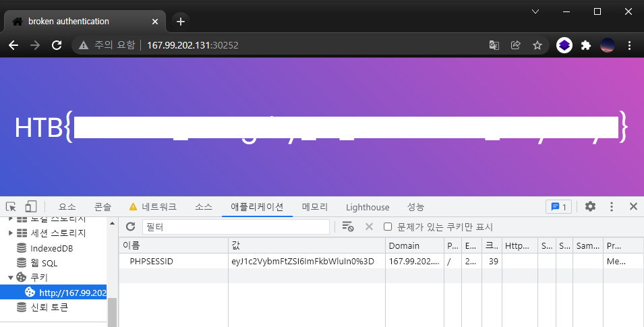Collapse the 쿠키 tree node
644x327 pixels.
pos(11,278)
